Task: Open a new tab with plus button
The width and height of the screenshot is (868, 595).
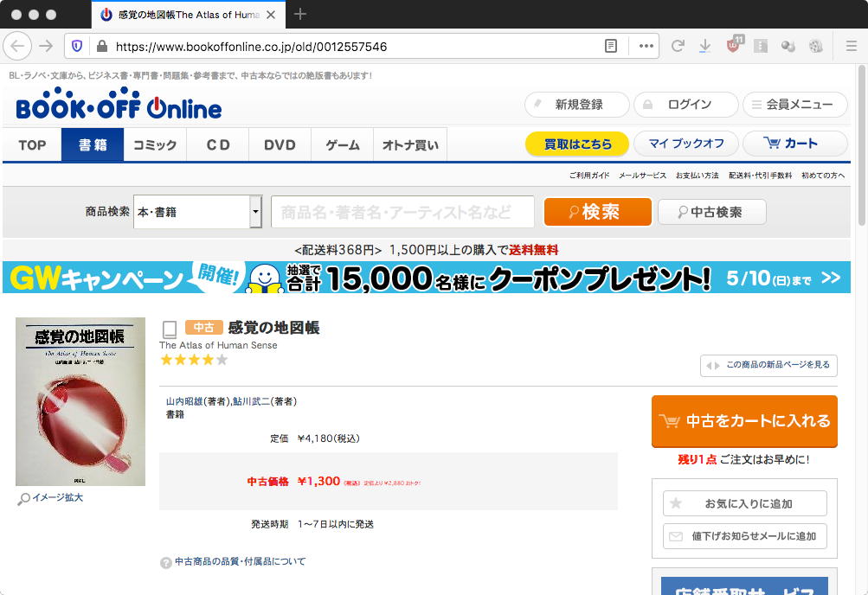Action: [x=300, y=14]
